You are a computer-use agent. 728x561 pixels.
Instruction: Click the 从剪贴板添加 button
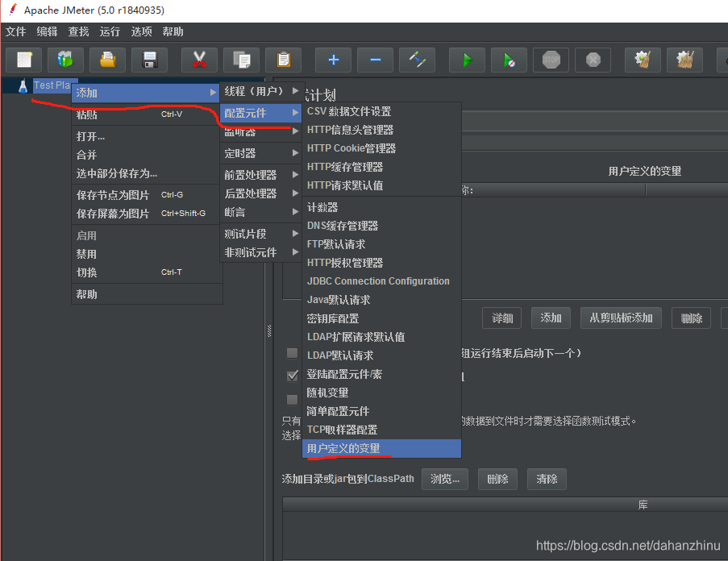point(621,318)
